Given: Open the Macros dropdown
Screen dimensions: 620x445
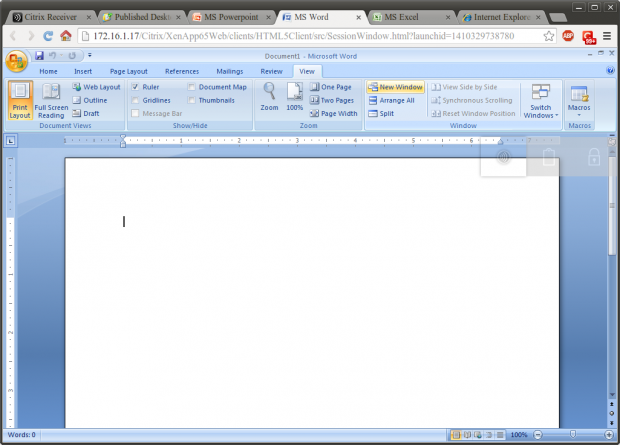Looking at the screenshot, I should point(579,101).
